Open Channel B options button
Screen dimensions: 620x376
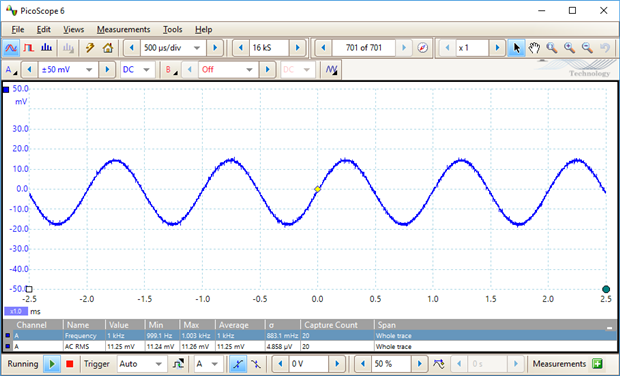click(x=171, y=70)
